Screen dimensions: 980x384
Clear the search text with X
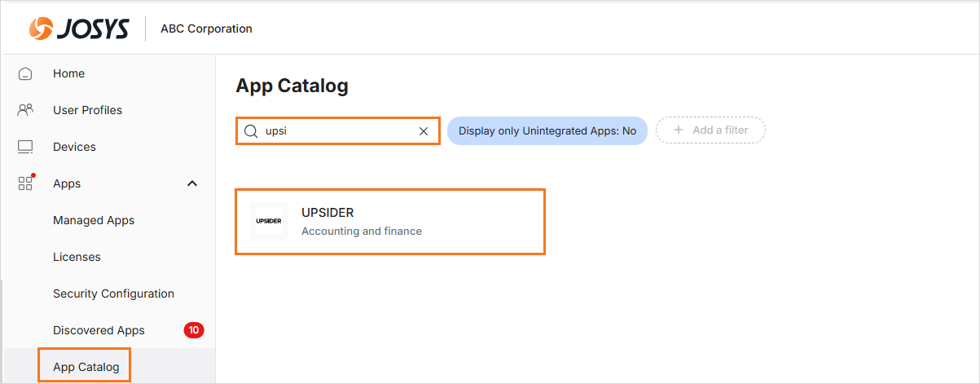[424, 130]
